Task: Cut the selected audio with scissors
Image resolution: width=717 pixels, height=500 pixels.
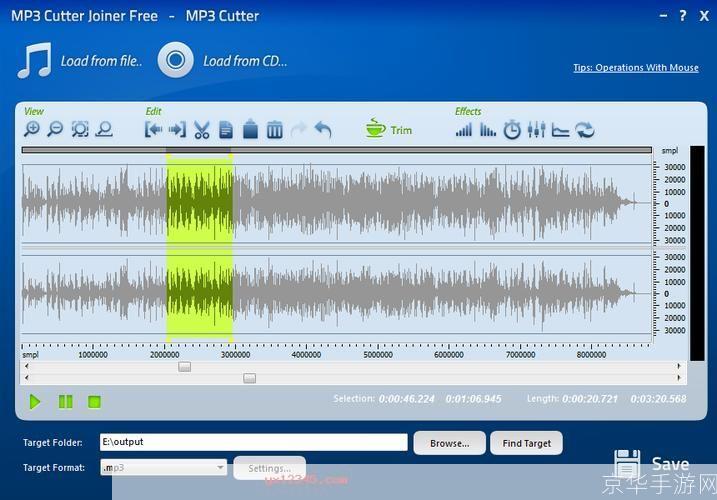Action: coord(202,130)
